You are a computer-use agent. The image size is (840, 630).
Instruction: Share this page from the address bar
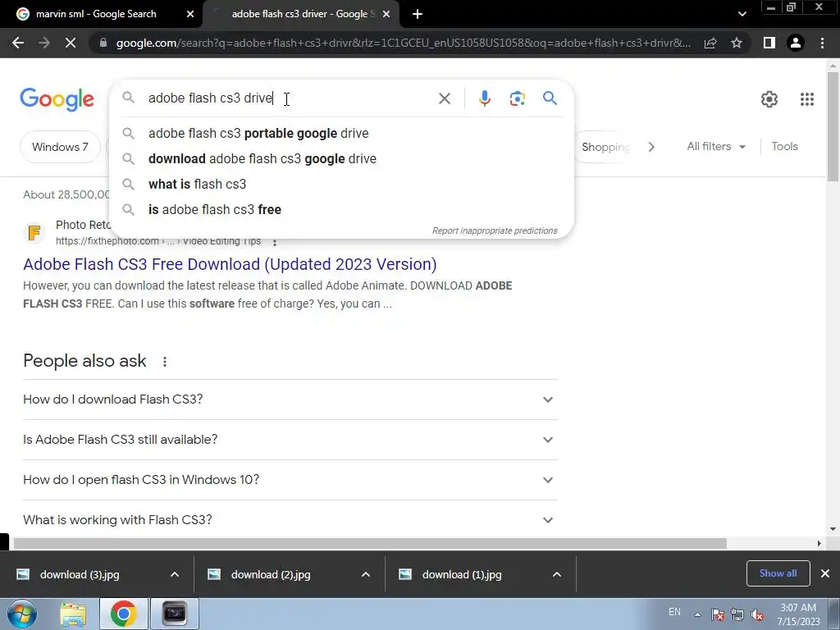(x=710, y=43)
